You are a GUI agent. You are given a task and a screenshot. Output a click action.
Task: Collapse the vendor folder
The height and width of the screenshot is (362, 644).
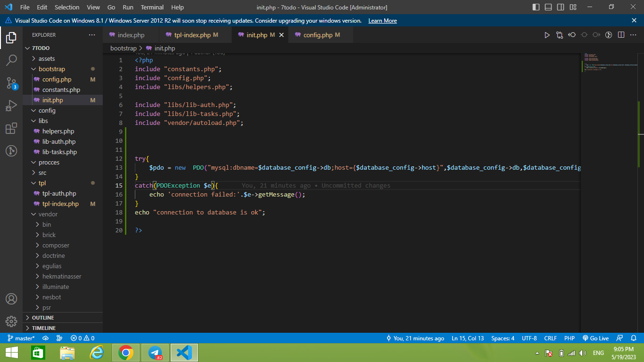coord(63,214)
